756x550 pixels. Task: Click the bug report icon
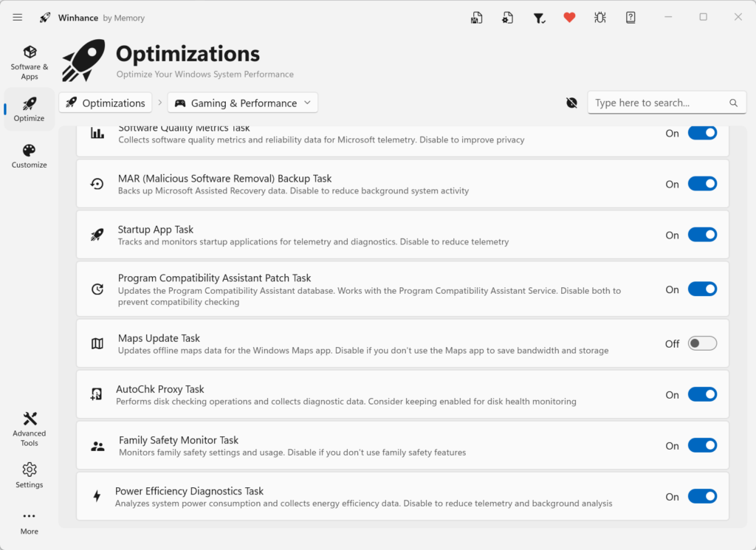pyautogui.click(x=600, y=18)
